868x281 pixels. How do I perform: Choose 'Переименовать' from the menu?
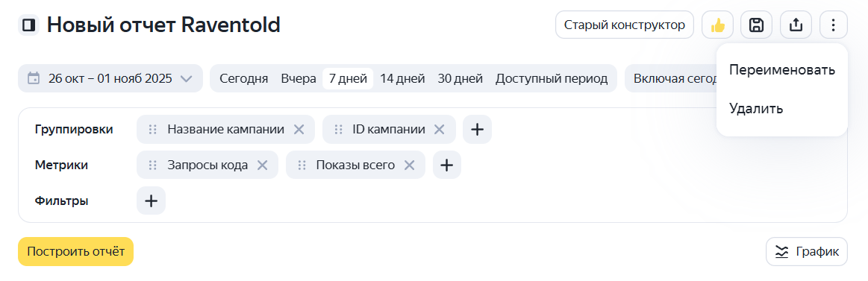(x=781, y=70)
